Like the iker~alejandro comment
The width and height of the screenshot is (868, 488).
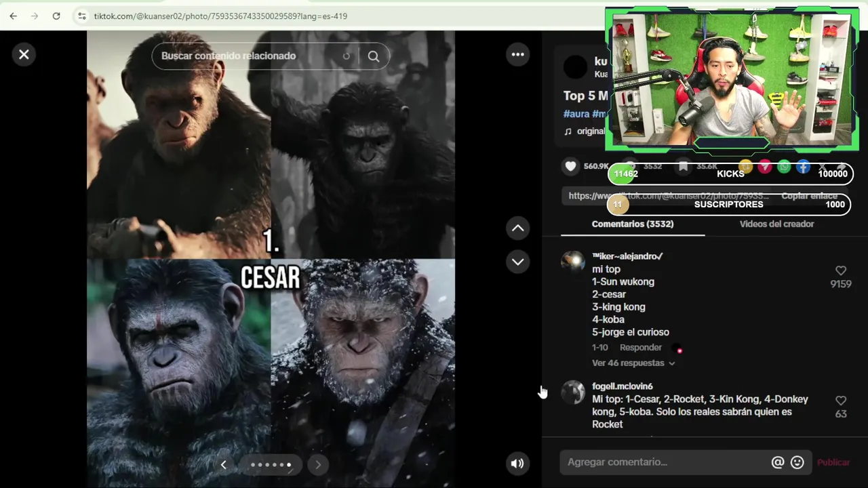pyautogui.click(x=841, y=270)
